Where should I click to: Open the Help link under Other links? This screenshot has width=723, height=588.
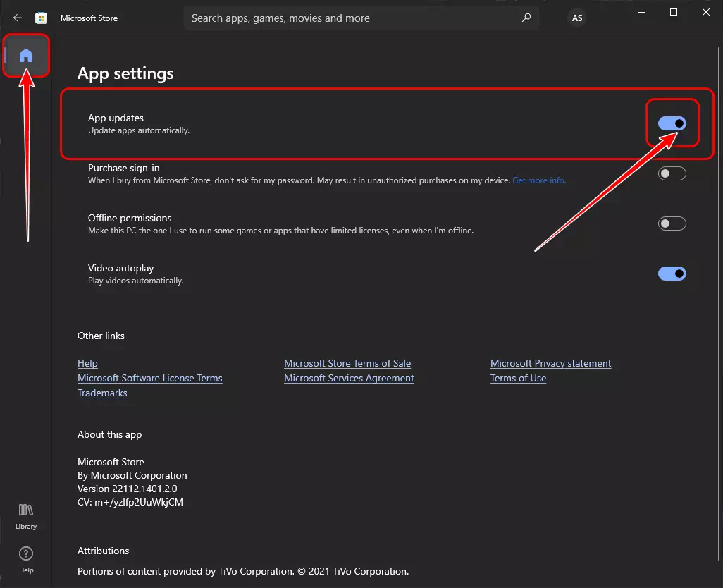(x=87, y=363)
